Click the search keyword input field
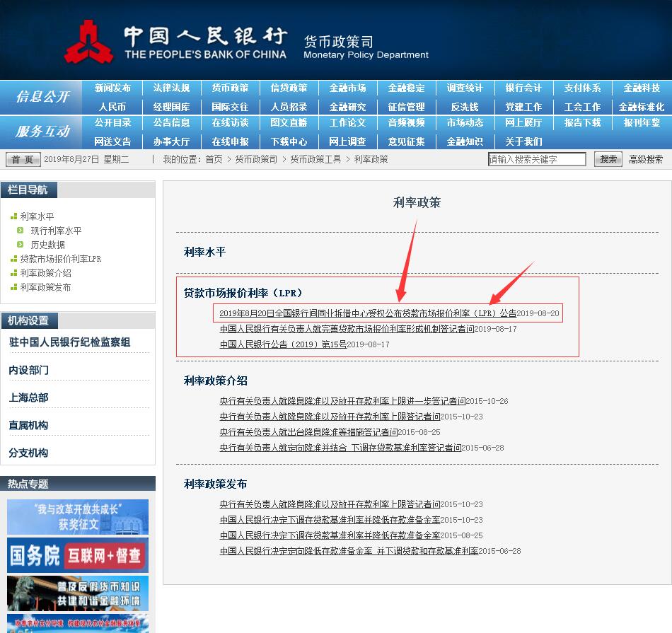The width and height of the screenshot is (672, 633). (537, 159)
